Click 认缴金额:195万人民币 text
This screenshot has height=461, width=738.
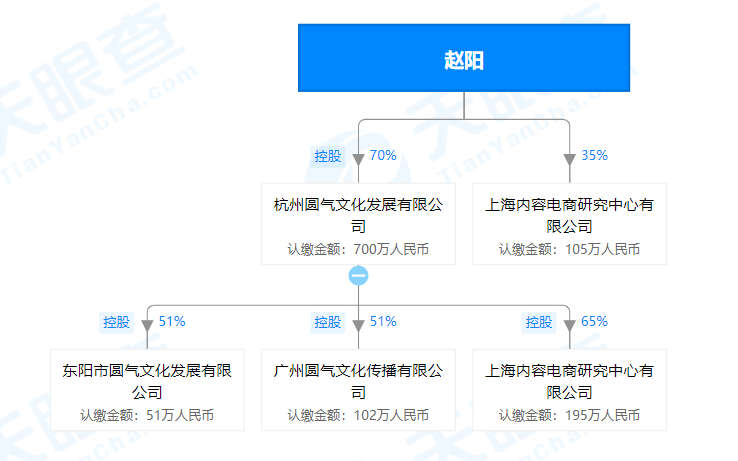pos(570,415)
